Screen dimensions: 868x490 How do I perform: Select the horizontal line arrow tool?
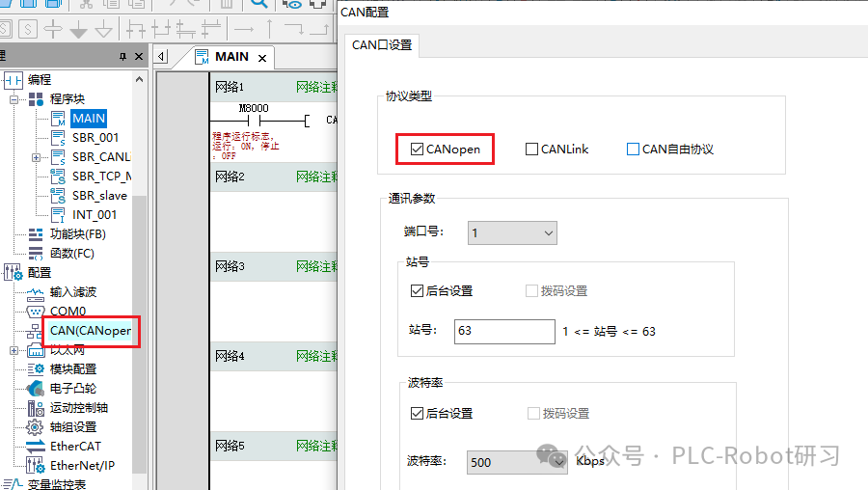coord(244,29)
